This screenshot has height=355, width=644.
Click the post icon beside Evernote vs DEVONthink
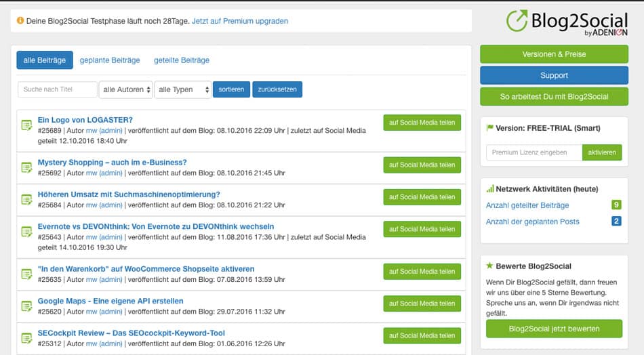[x=26, y=232]
